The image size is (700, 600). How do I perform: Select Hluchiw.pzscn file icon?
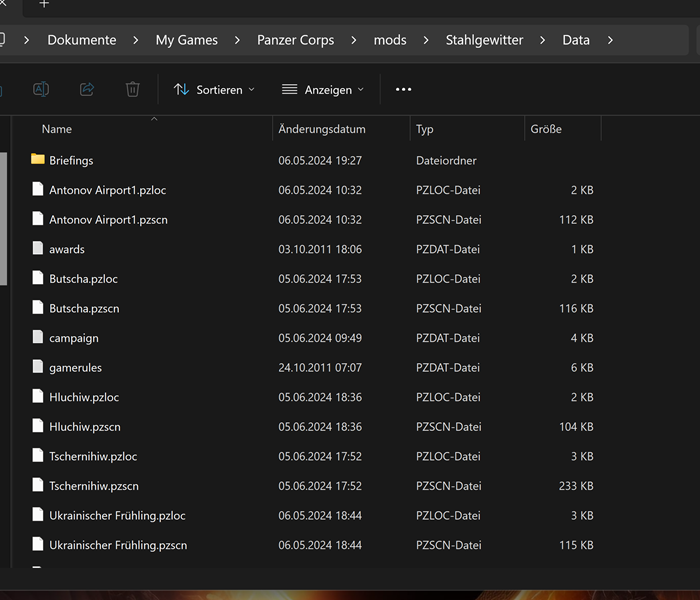(38, 426)
